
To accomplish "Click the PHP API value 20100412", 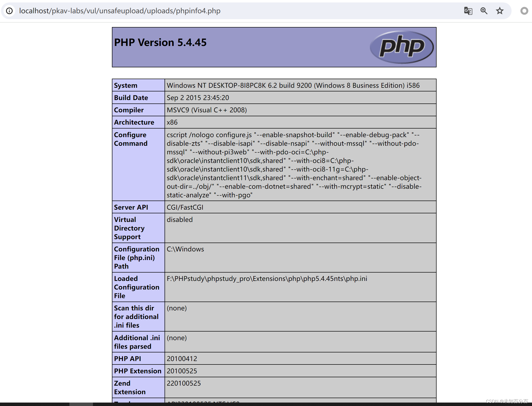I will click(x=182, y=359).
